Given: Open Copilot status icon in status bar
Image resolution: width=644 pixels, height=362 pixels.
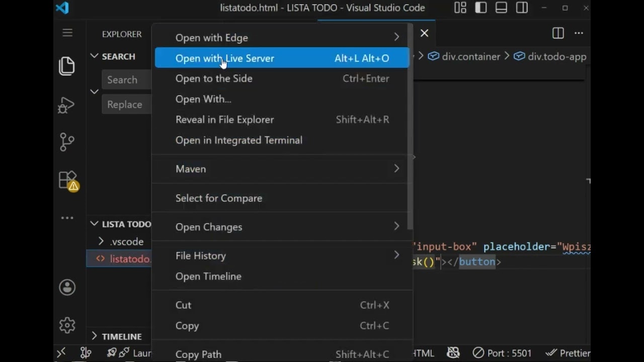Looking at the screenshot, I should tap(453, 353).
